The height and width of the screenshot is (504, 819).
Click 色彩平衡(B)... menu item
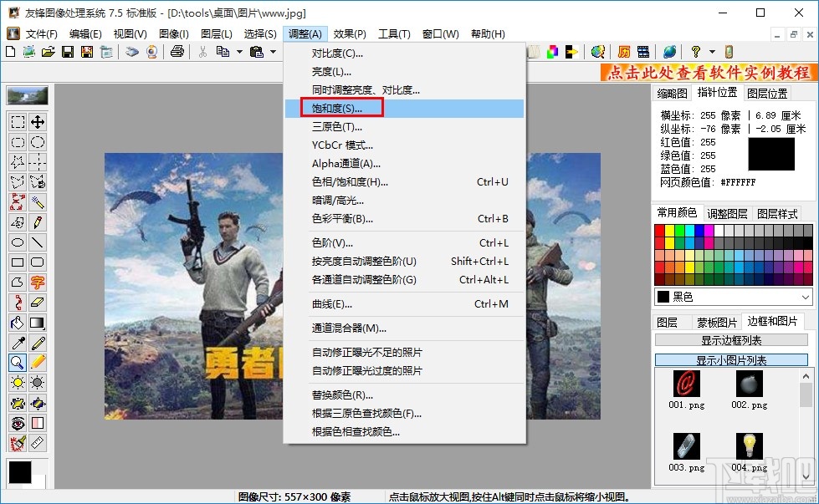point(405,219)
